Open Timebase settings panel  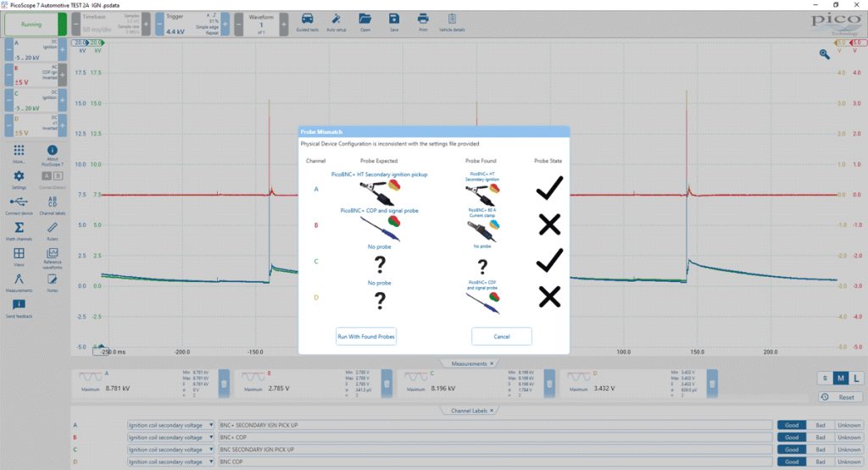pos(111,25)
